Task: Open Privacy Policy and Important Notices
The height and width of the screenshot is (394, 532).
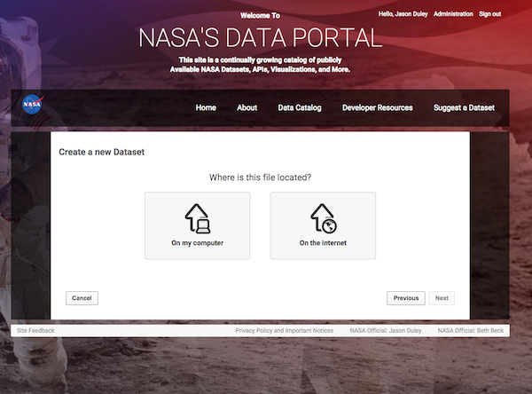Action: click(285, 330)
